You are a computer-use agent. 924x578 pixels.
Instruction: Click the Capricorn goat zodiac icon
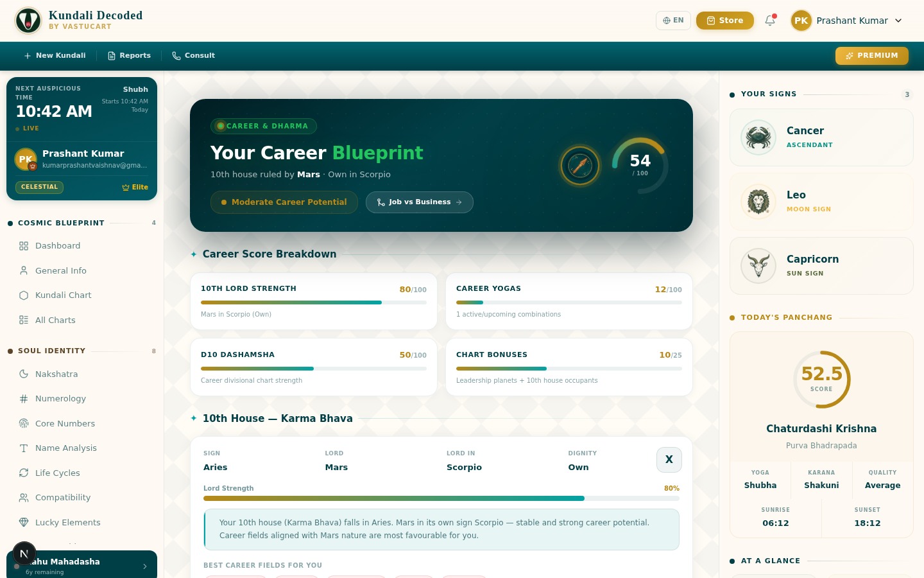tap(758, 266)
